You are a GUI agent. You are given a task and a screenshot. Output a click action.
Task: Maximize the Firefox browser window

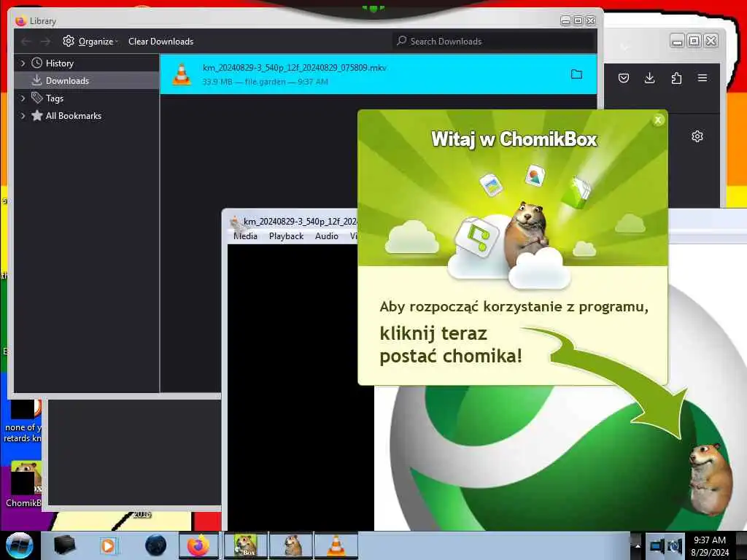tap(694, 42)
